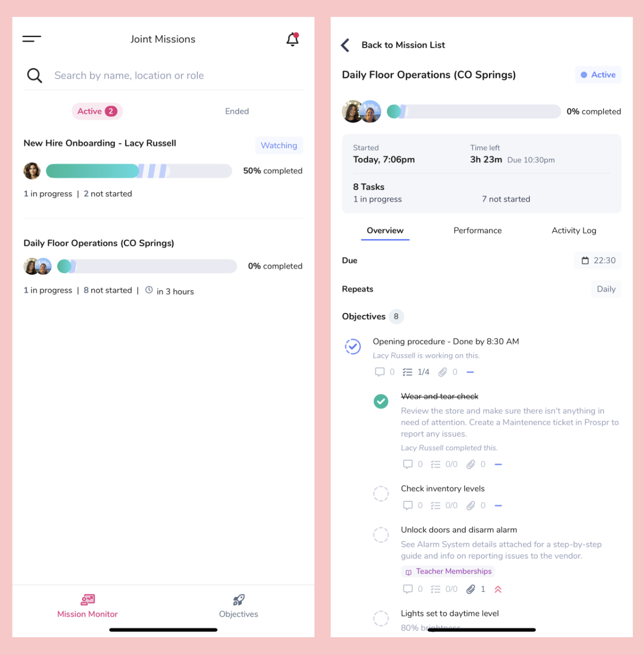Click New Hire Onboarding progress bar
This screenshot has width=644, height=655.
tap(139, 171)
